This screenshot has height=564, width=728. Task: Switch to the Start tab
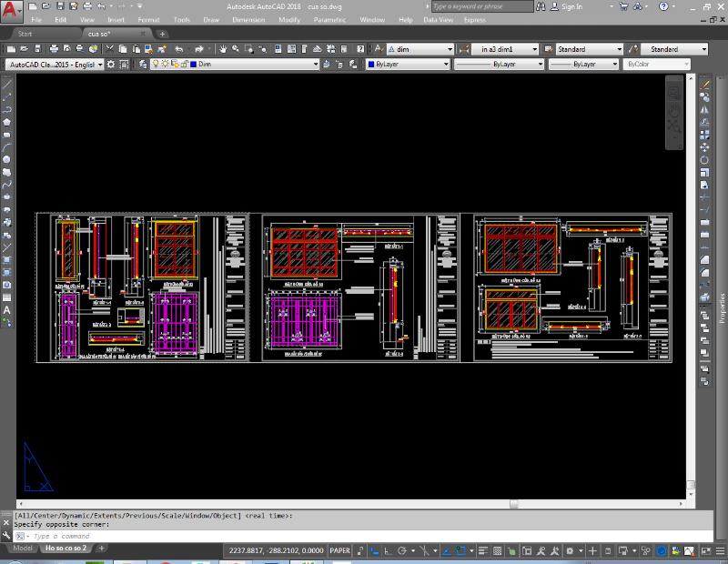pyautogui.click(x=25, y=34)
